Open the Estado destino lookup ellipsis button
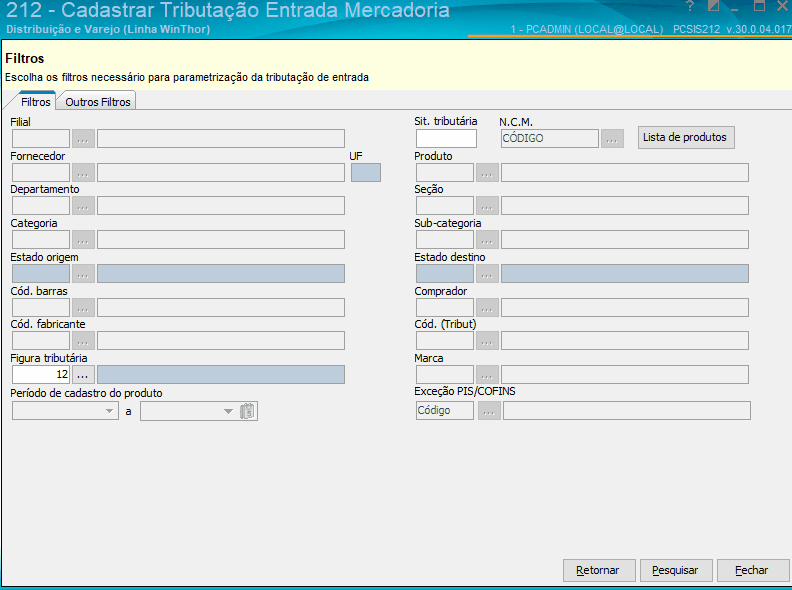This screenshot has height=590, width=792. coord(487,274)
